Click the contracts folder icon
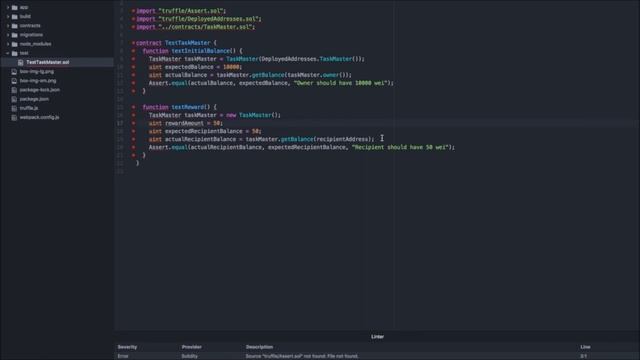This screenshot has width=640, height=360. (15, 26)
